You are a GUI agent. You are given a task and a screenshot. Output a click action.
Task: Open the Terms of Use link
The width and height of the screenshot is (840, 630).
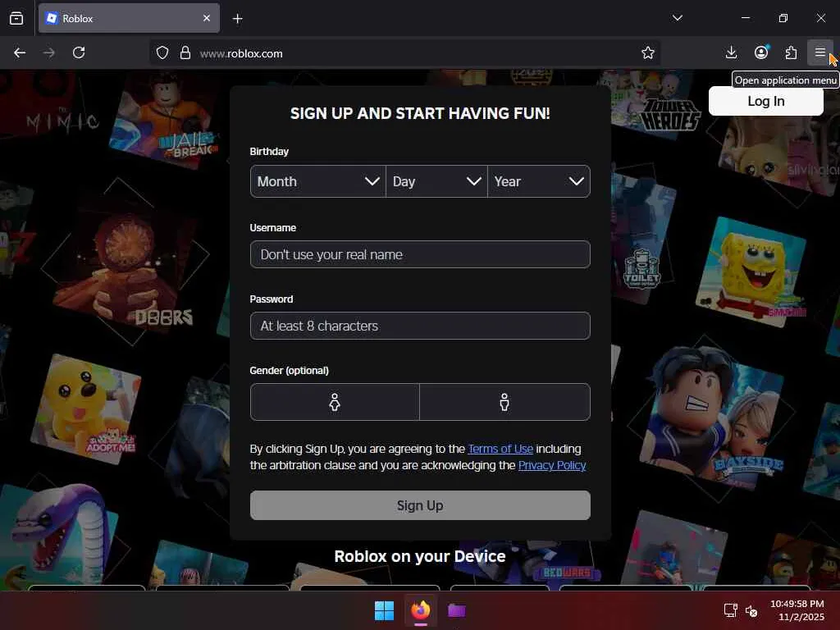(x=500, y=449)
